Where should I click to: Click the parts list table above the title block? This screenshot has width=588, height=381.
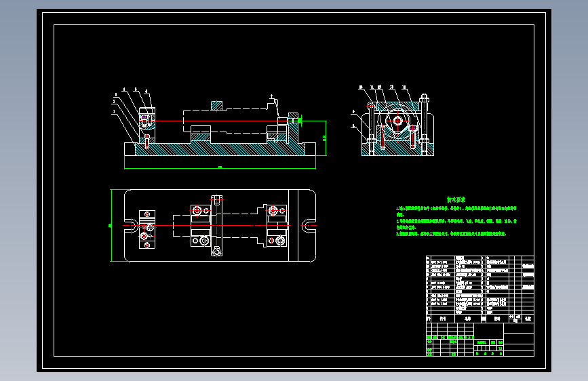coord(480,289)
